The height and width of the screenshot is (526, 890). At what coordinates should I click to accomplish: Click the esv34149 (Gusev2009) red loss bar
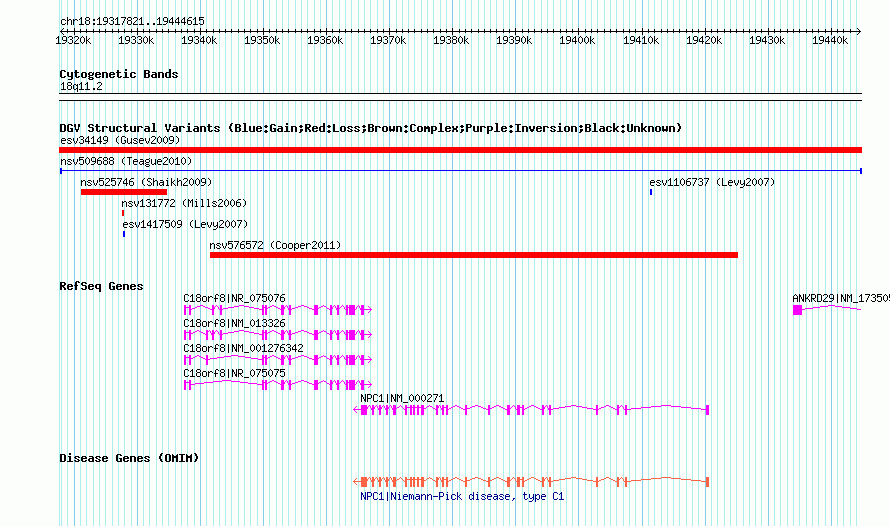coord(460,150)
